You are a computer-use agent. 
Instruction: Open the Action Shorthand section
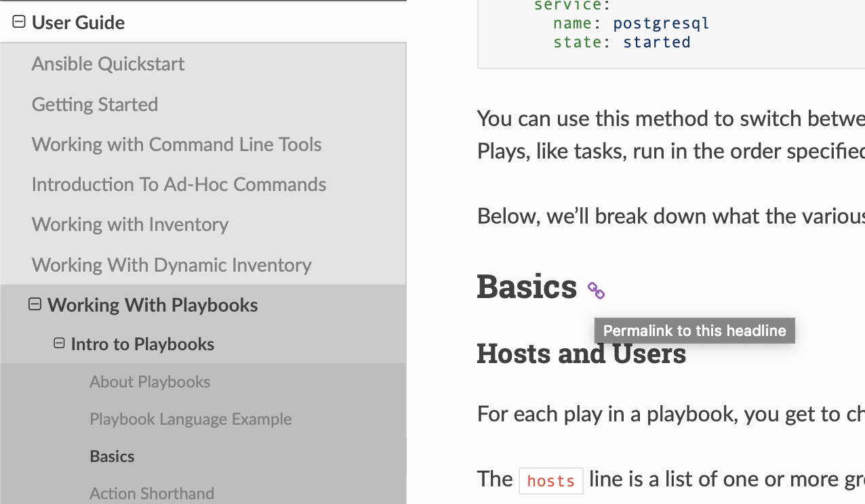coord(151,493)
